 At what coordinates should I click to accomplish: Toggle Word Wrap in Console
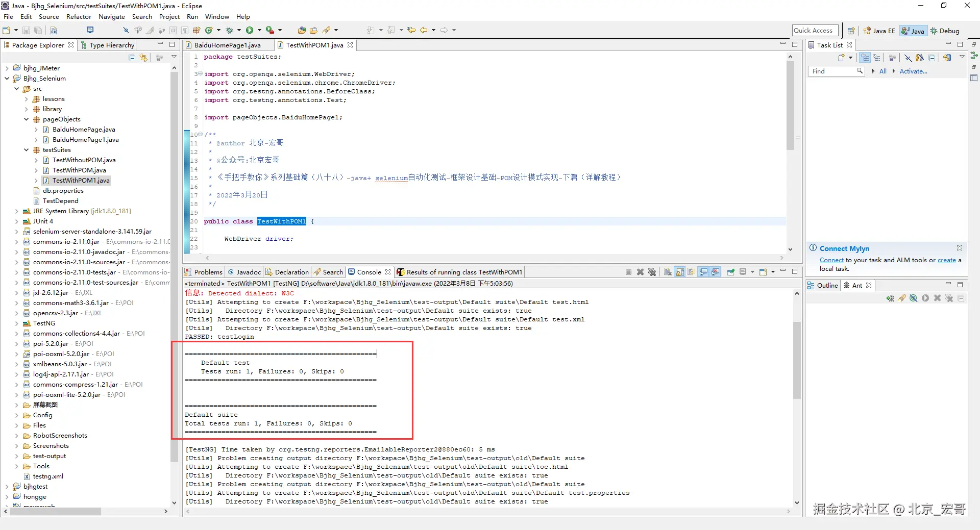pos(692,272)
